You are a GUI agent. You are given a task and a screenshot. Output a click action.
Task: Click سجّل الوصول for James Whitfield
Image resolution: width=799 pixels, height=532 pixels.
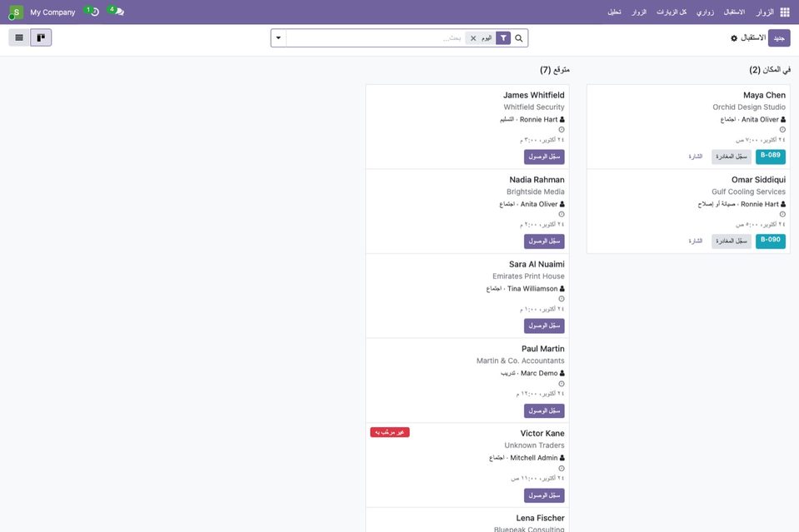coord(544,157)
